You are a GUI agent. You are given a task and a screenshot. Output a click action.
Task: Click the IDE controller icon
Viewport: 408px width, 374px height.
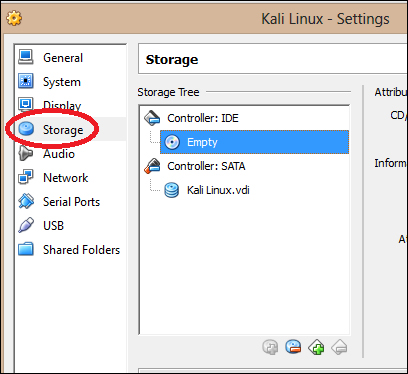[152, 118]
